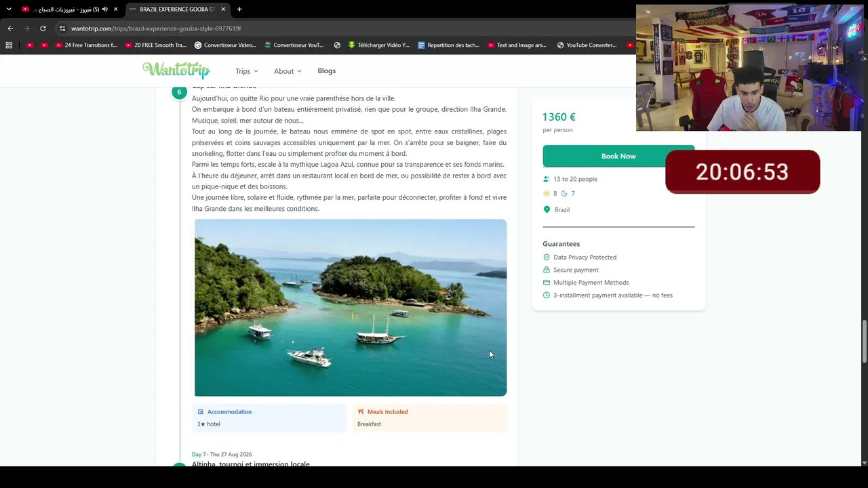Close the YouTube music tab
The width and height of the screenshot is (868, 488).
[116, 9]
